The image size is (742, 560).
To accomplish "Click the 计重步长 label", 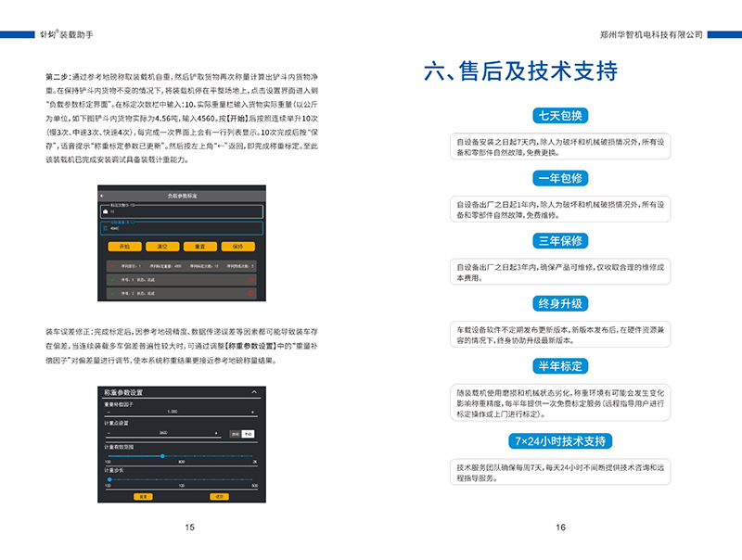I will [113, 470].
